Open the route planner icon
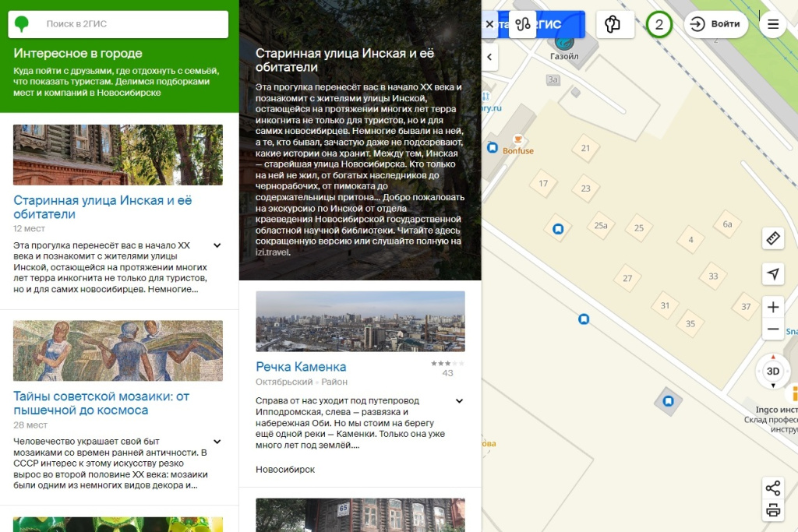Screen dimensions: 798x532 click(x=522, y=24)
